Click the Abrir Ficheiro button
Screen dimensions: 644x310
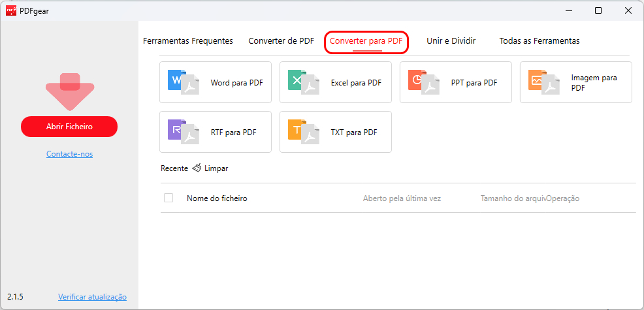(69, 127)
